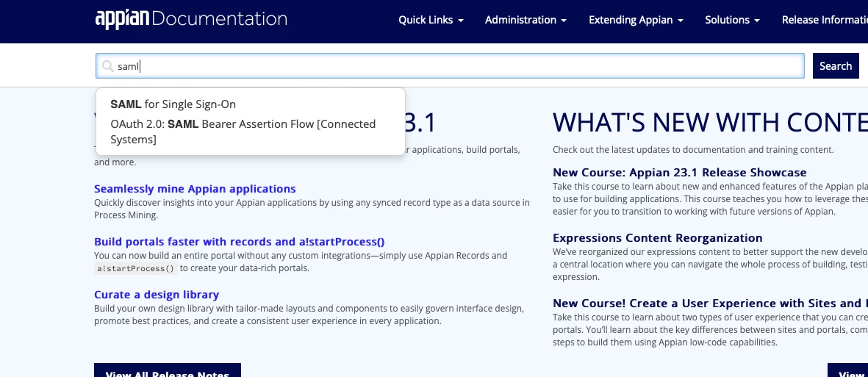Screen dimensions: 868x377
Task: Click the text 'Check out the latest updates'
Action: coord(693,150)
